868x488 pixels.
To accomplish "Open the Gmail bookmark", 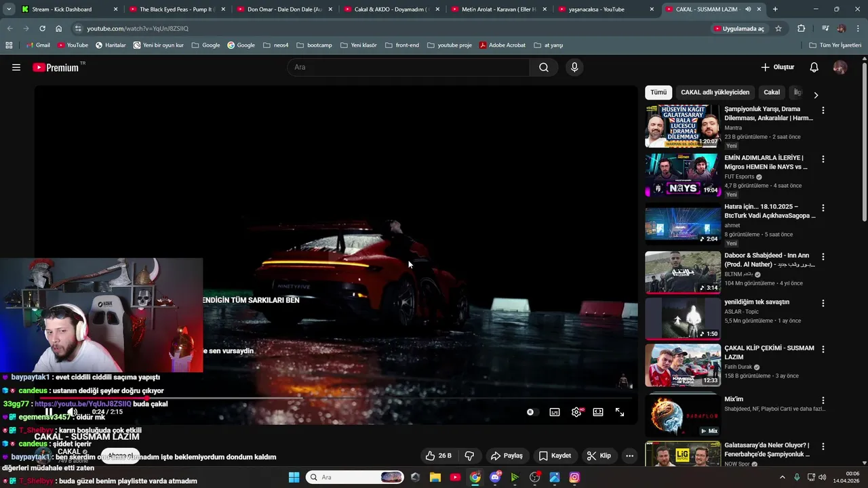I will (38, 45).
